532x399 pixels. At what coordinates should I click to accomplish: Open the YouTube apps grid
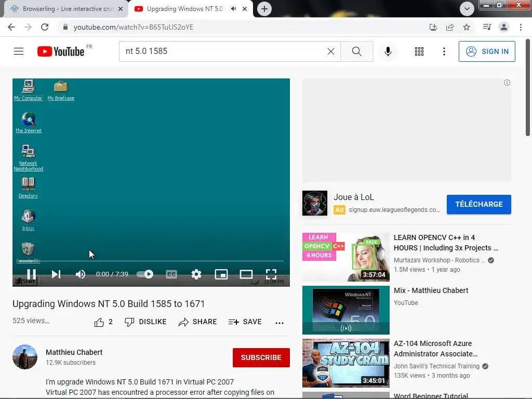point(419,51)
